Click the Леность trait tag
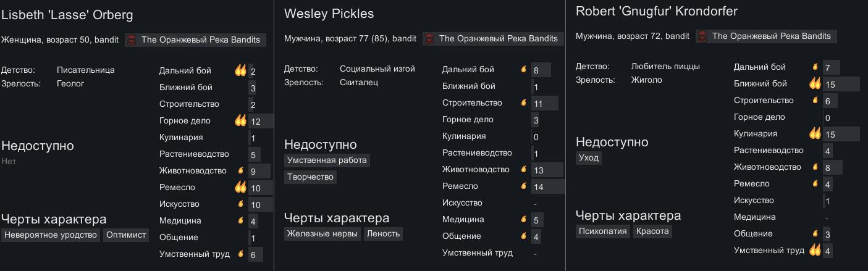 pyautogui.click(x=383, y=233)
